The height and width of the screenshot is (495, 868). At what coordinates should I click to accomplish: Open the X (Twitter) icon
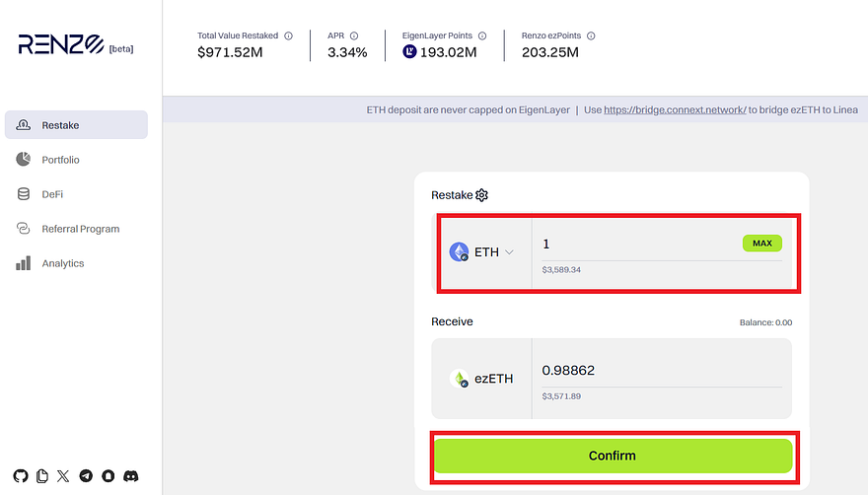point(63,476)
